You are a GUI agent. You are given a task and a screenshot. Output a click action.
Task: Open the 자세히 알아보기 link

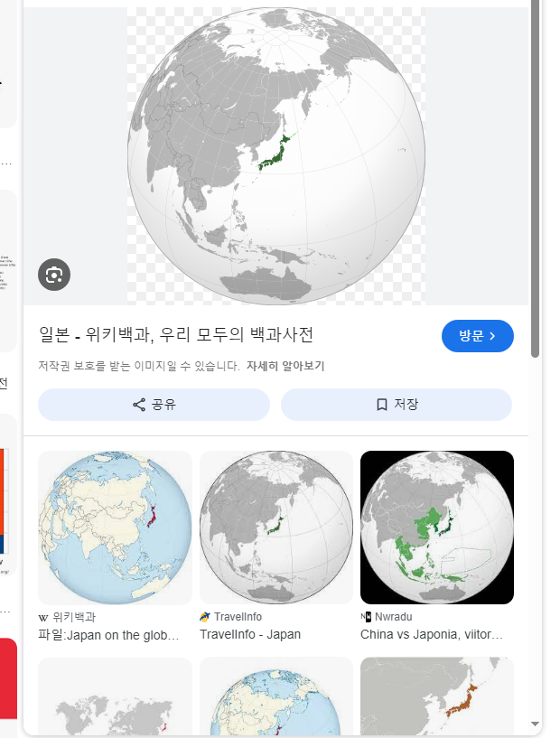point(285,366)
